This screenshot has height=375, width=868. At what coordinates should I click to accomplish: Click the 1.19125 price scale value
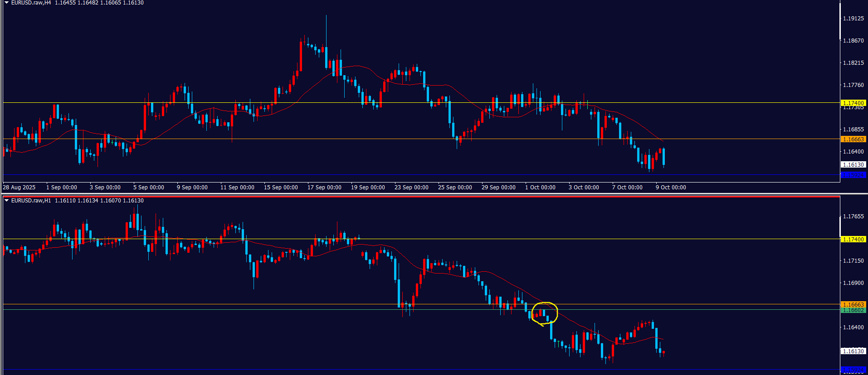853,19
